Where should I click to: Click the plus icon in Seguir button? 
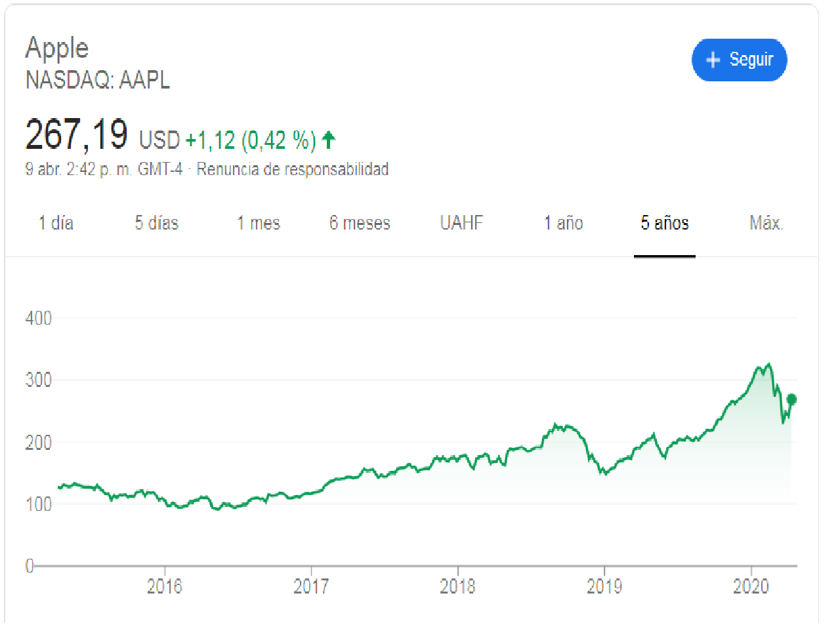click(713, 60)
